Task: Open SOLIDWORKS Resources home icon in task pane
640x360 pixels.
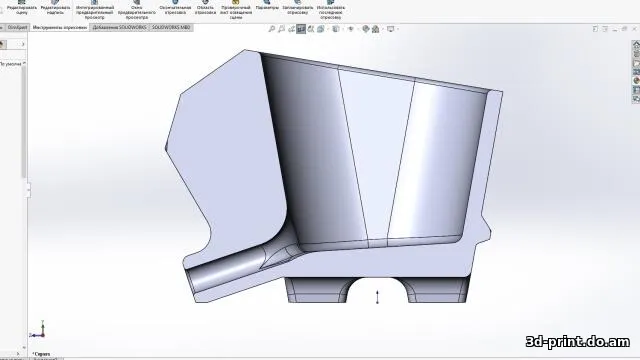Action: [636, 44]
